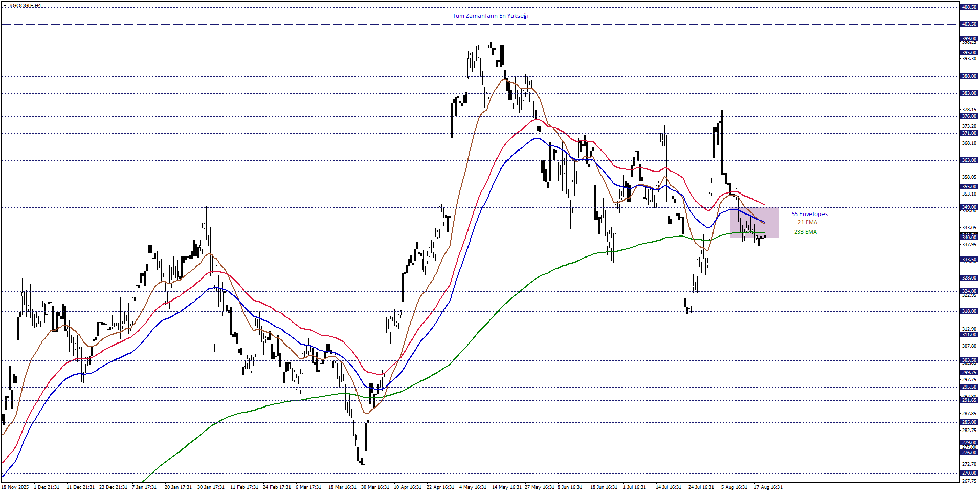Click the 368.10 price scale value
The image size is (980, 493).
[969, 143]
